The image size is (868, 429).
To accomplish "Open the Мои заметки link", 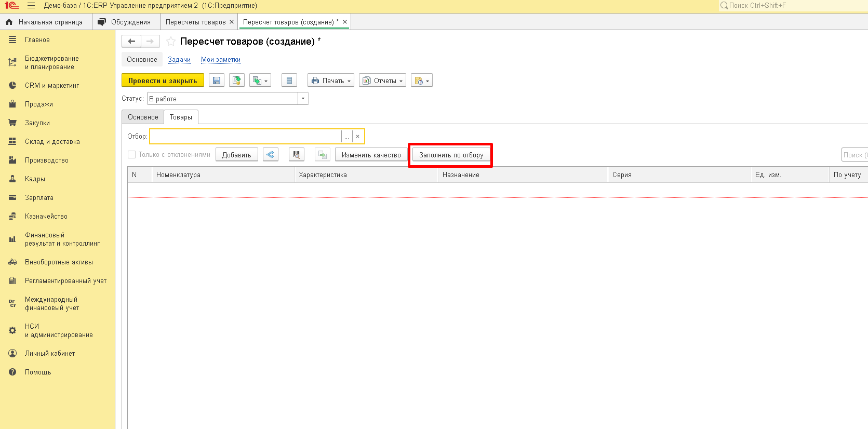I will 221,60.
